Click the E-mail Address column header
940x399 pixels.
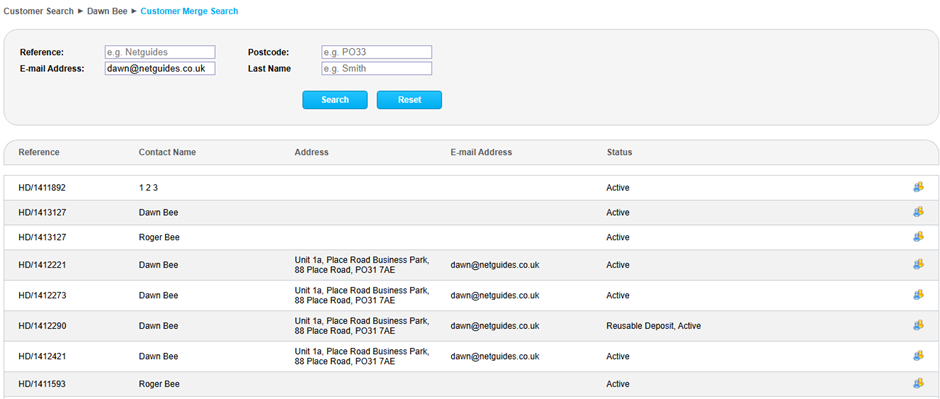click(481, 152)
